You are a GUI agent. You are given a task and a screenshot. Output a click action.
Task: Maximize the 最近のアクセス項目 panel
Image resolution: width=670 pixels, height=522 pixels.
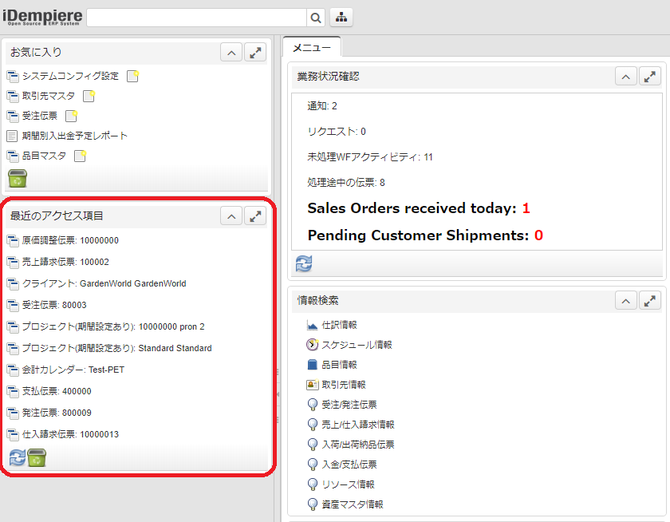click(256, 217)
